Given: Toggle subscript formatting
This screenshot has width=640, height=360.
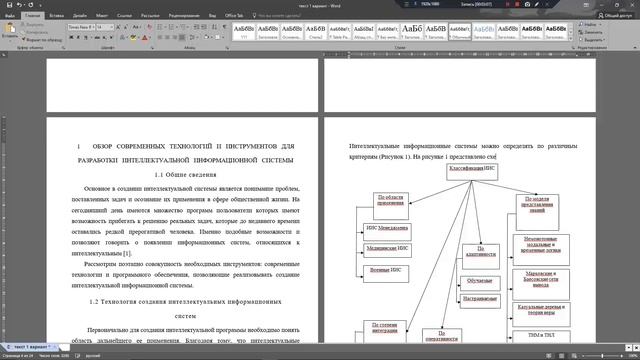Looking at the screenshot, I should (104, 38).
